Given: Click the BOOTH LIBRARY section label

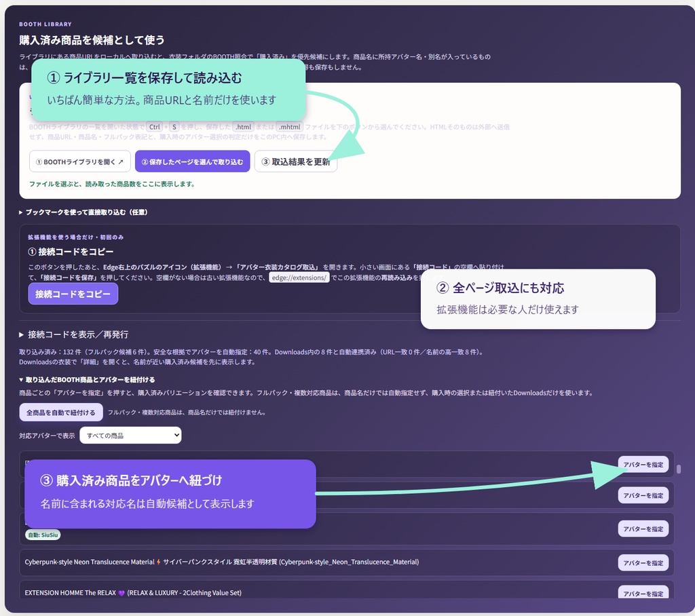Looking at the screenshot, I should [x=45, y=24].
